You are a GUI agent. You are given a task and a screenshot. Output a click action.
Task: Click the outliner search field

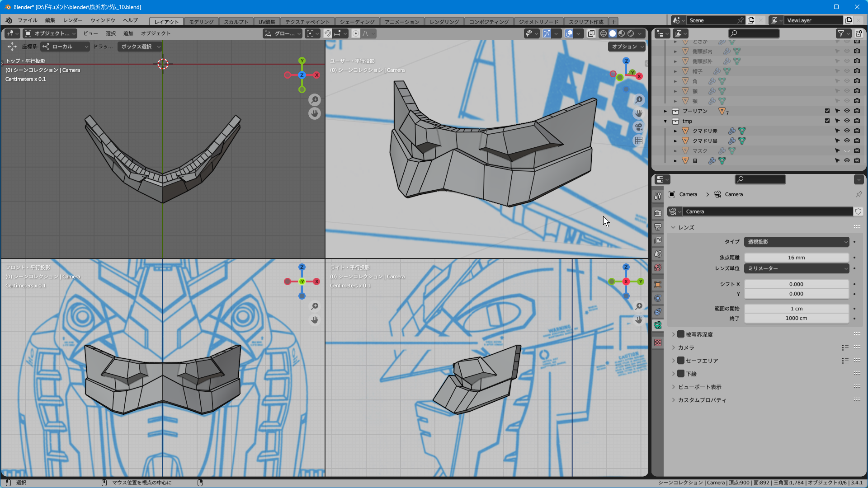coord(754,33)
